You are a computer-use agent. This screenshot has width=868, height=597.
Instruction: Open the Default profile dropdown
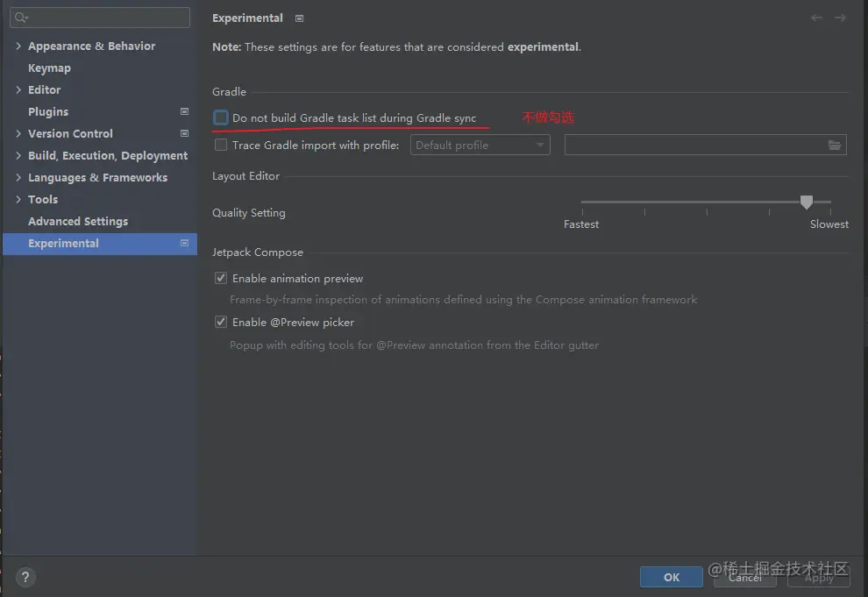click(480, 145)
